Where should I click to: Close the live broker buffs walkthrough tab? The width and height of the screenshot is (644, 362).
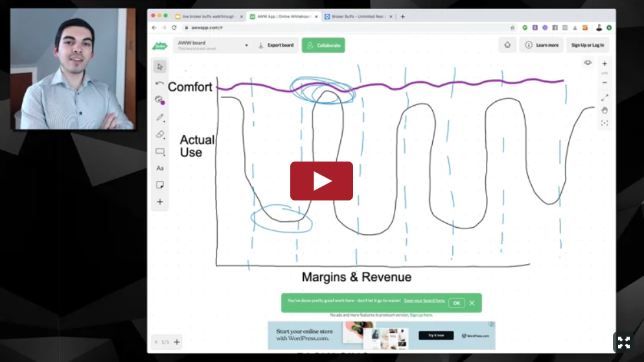coord(242,17)
